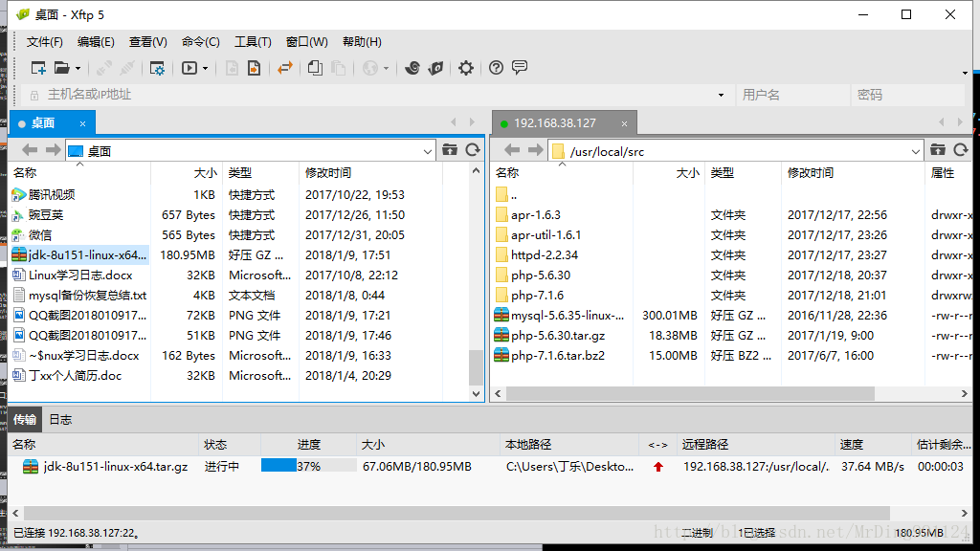This screenshot has height=551, width=980.
Task: Close the 桌面 tab
Action: (x=82, y=123)
